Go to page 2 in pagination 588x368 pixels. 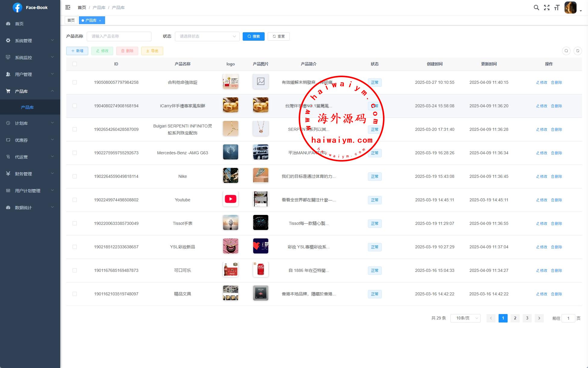click(x=515, y=318)
